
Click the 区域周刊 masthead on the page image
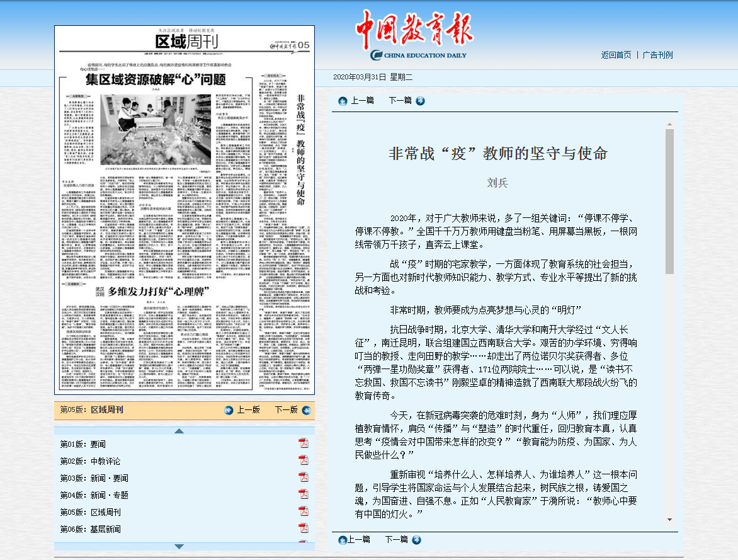(186, 42)
